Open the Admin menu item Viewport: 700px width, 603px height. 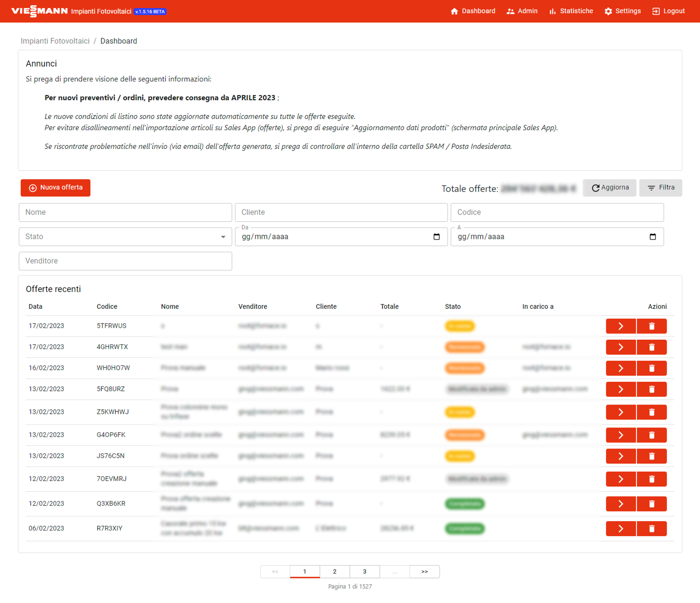point(522,11)
